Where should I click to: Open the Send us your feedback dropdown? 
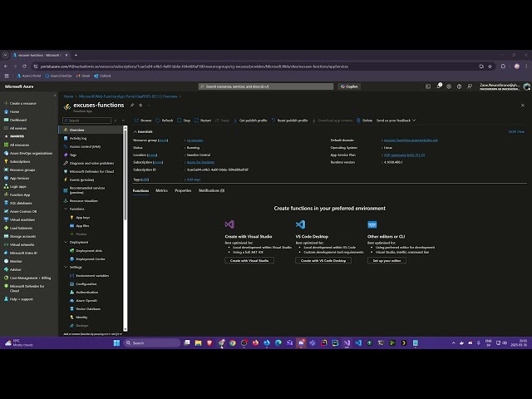[396, 121]
